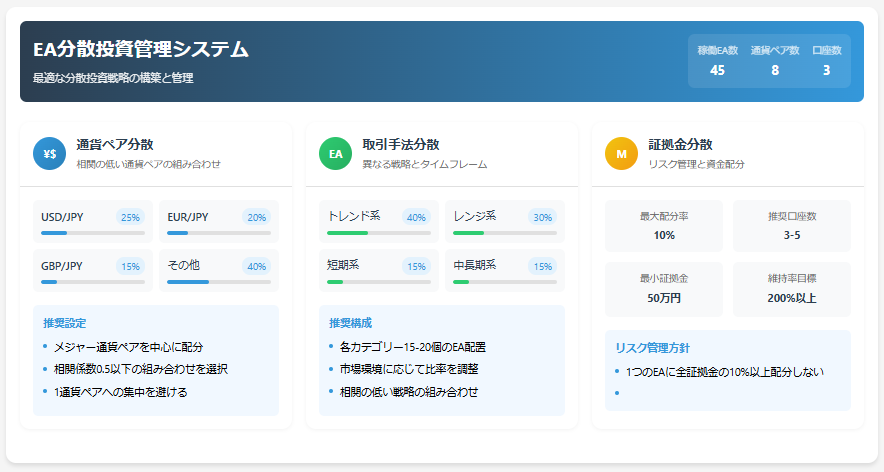The width and height of the screenshot is (884, 472).
Task: Select the トレンド系 label
Action: coord(353,216)
